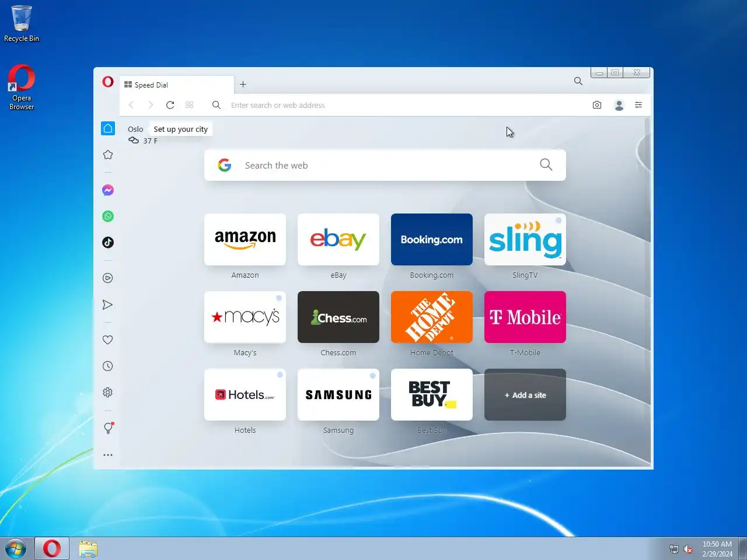The width and height of the screenshot is (747, 560).
Task: Open WhatsApp in sidebar
Action: 108,216
